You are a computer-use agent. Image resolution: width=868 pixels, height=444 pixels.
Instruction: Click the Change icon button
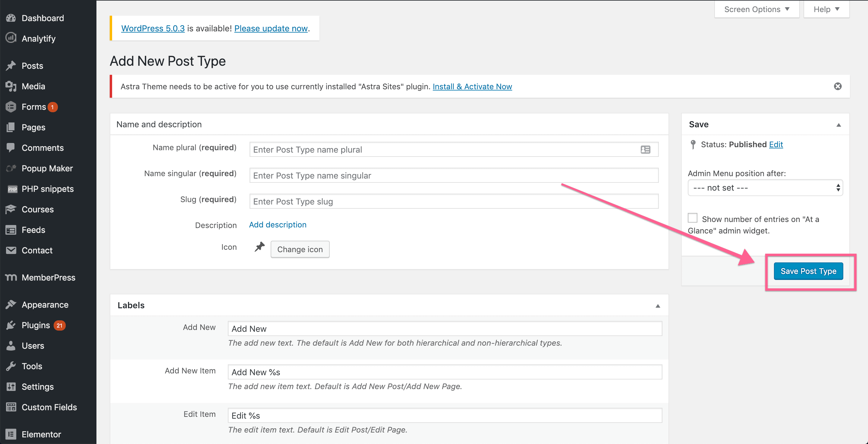click(x=300, y=249)
